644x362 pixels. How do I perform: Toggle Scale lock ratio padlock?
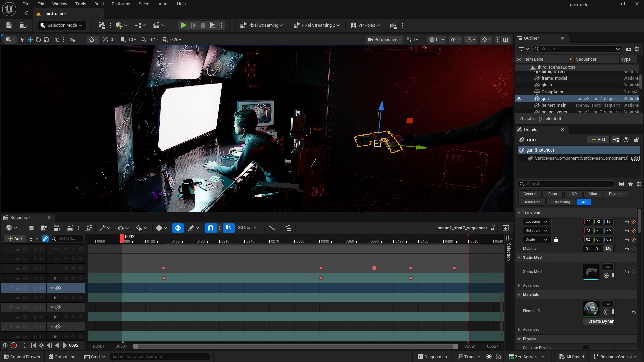(556, 240)
